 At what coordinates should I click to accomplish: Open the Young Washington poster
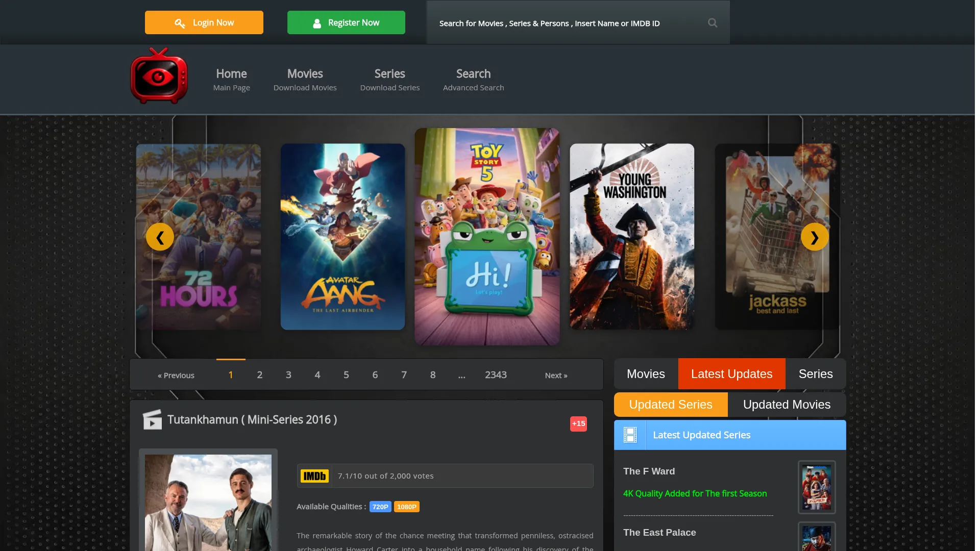coord(632,237)
